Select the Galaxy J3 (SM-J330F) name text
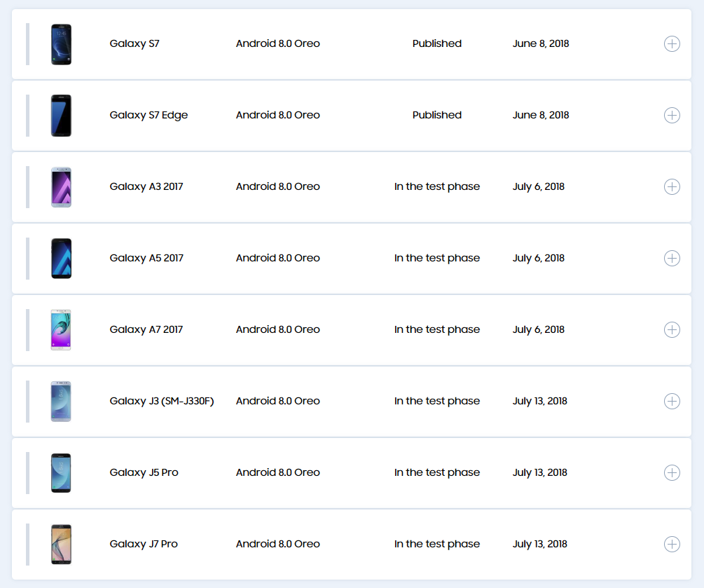Viewport: 704px width, 588px height. [161, 401]
